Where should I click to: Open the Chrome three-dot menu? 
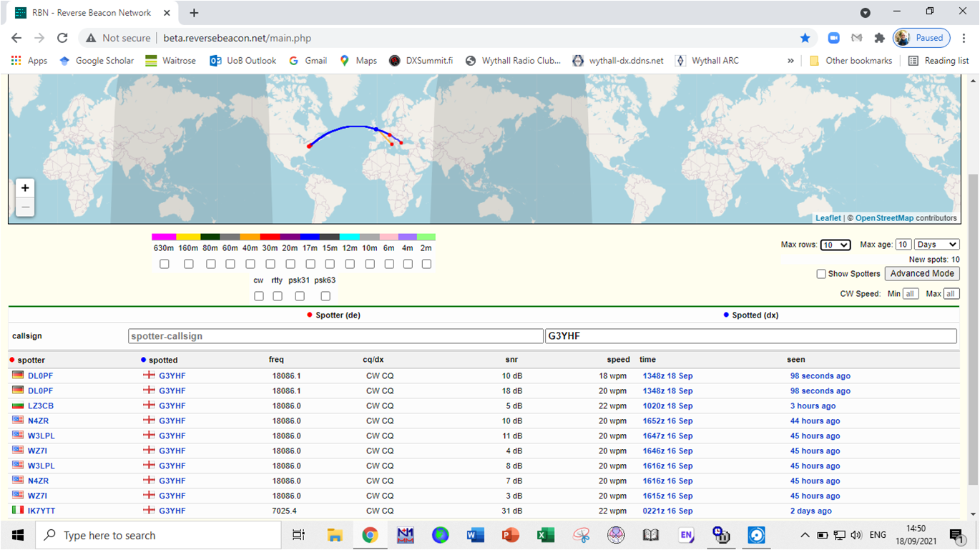point(964,38)
